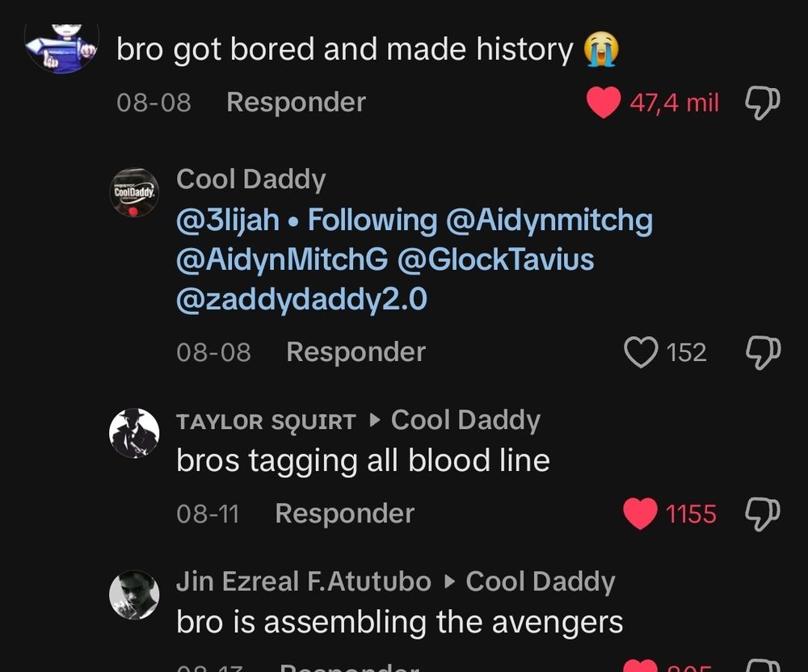Open Jin Ezreal F.Atutubo's avatar

(x=134, y=595)
